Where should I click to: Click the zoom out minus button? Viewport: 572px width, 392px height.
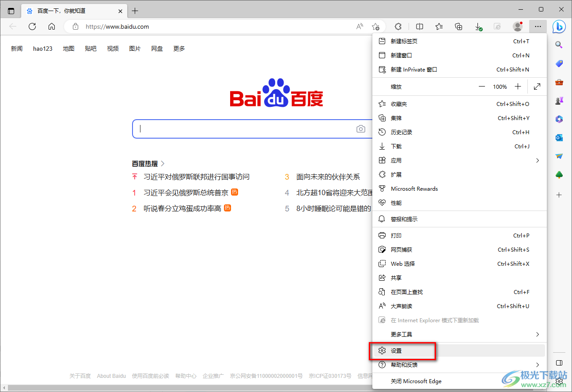coord(482,87)
